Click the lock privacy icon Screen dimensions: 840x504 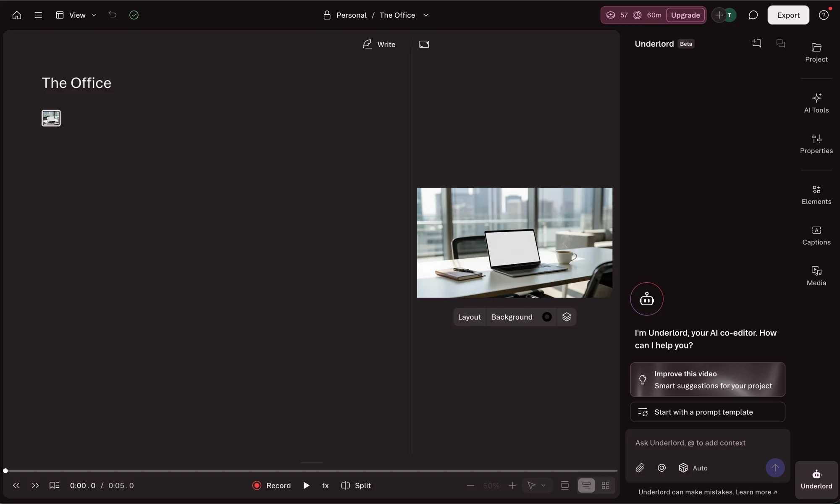[x=327, y=15]
